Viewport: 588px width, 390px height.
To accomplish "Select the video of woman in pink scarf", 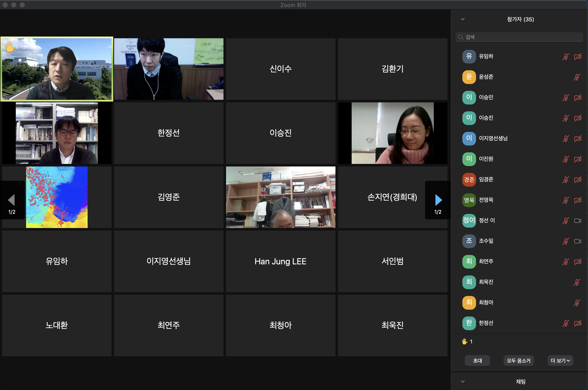I will [x=392, y=133].
